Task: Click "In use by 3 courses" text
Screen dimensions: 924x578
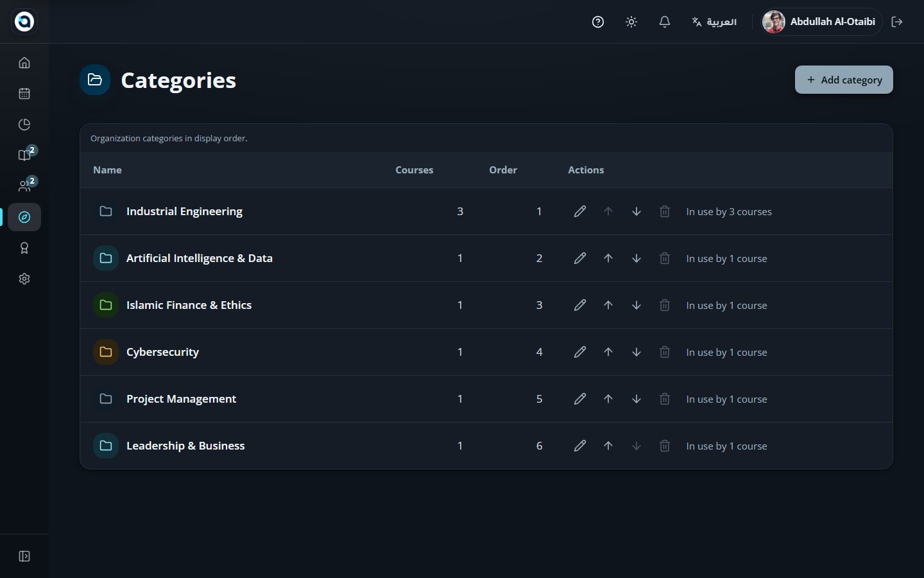Action: 729,212
